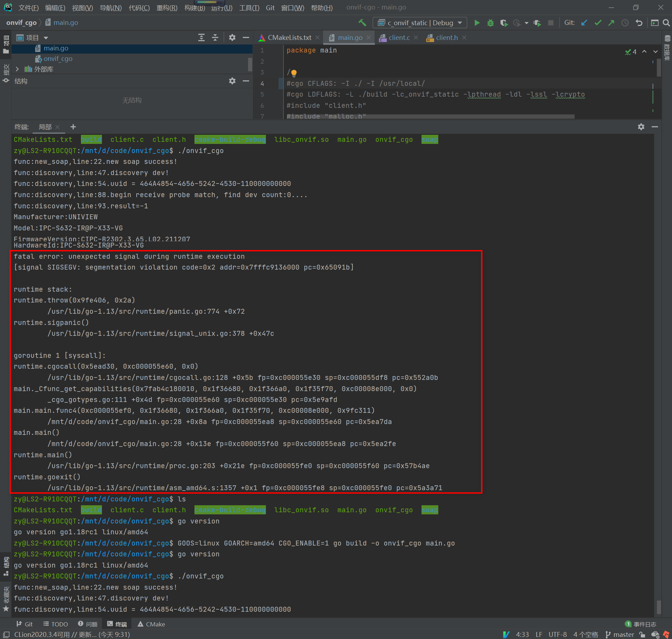Click onvif_cgo breadcrumb in navigation bar
Image resolution: width=672 pixels, height=639 pixels.
[21, 23]
